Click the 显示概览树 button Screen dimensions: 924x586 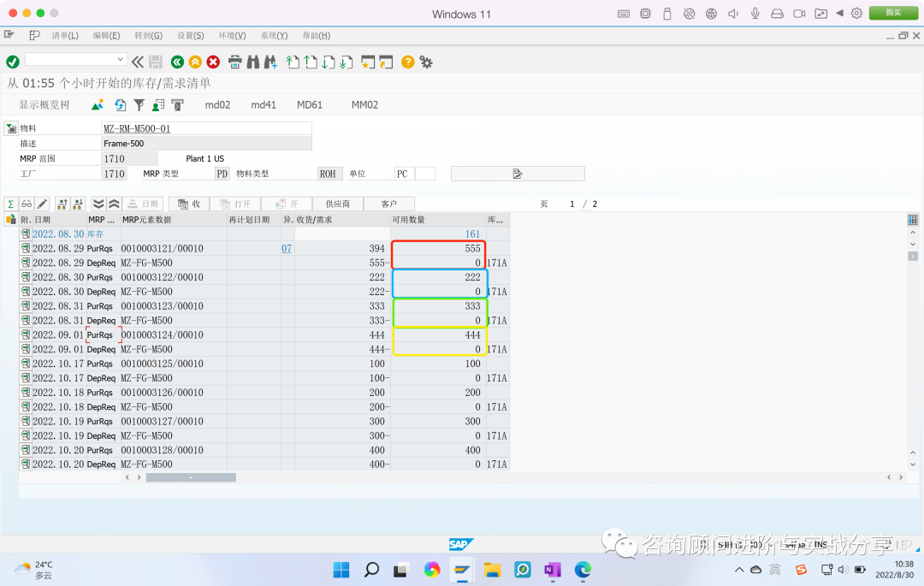[x=44, y=105]
